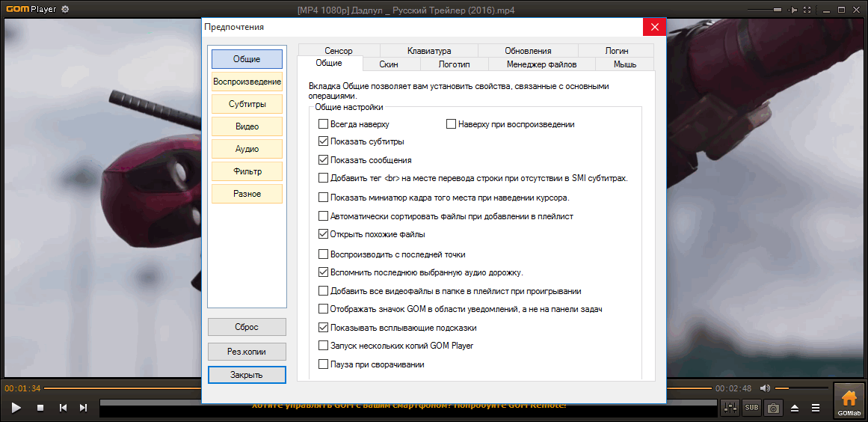
Task: Enable Автоматически сортировать файлы checkbox
Action: 323,216
